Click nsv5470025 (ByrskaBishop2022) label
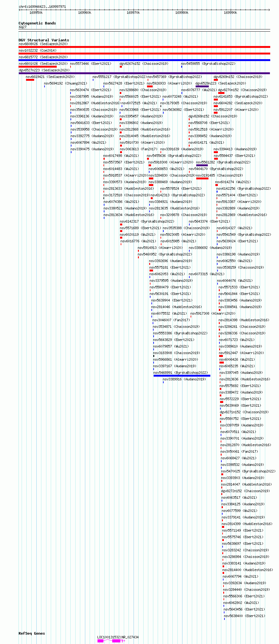Screen dimensions: 279x644 point(248,471)
